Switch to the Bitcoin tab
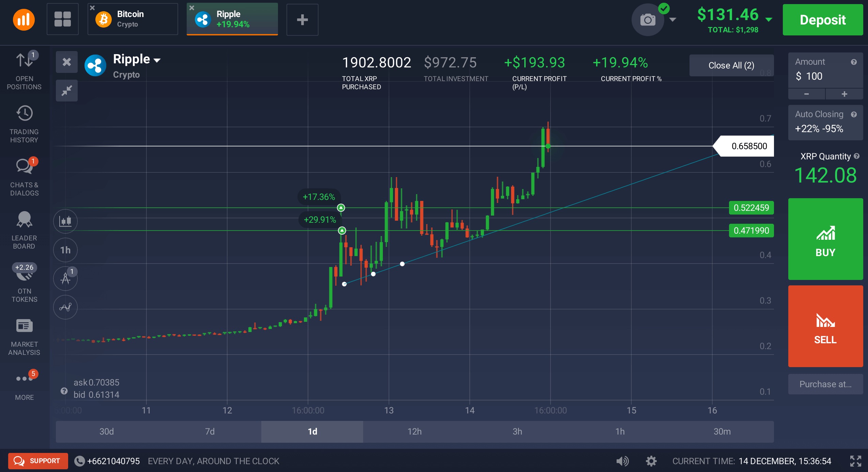This screenshot has height=472, width=868. pyautogui.click(x=133, y=19)
